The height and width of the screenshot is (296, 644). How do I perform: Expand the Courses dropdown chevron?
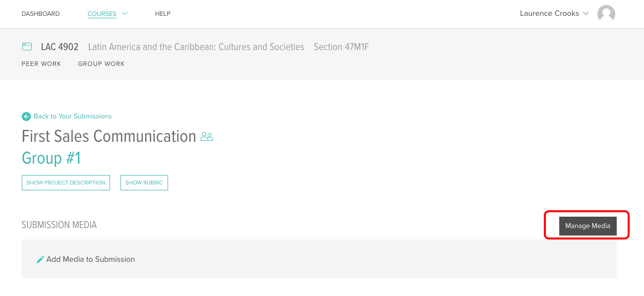tap(124, 13)
